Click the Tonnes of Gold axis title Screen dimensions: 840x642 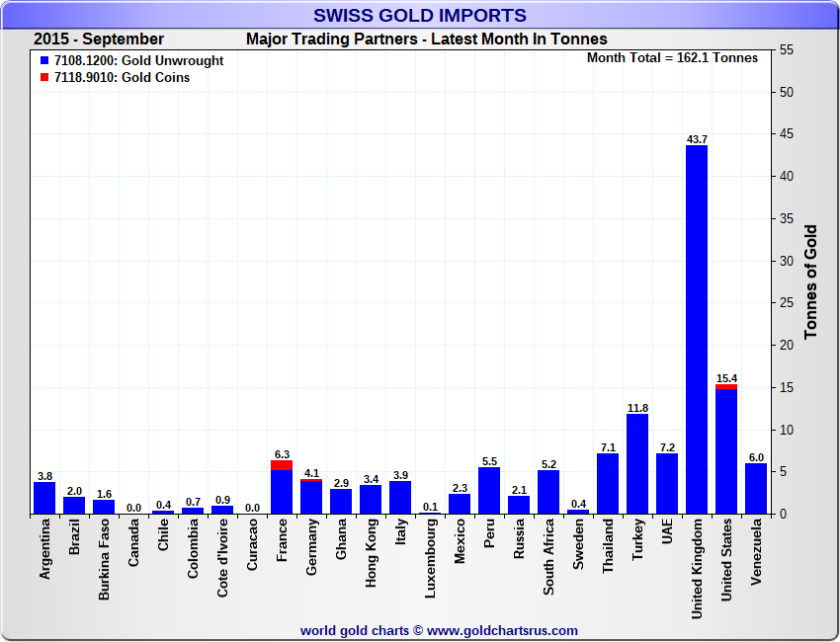(810, 282)
